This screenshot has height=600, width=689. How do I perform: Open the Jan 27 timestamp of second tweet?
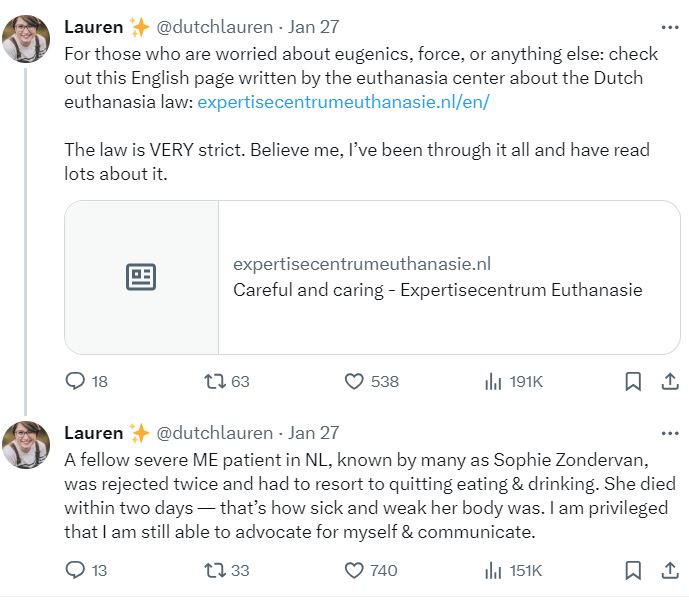[x=314, y=433]
